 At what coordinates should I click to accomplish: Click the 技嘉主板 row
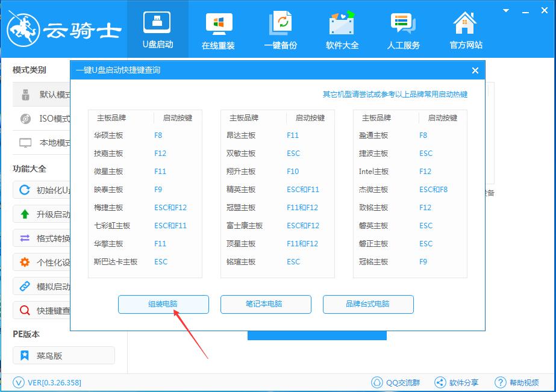click(145, 154)
